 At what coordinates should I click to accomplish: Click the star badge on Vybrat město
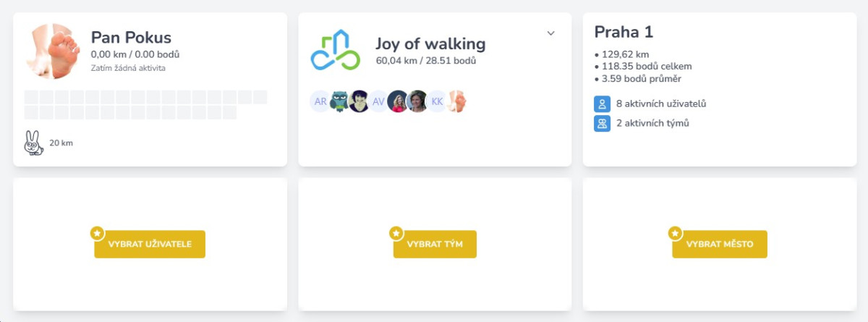[x=675, y=233]
